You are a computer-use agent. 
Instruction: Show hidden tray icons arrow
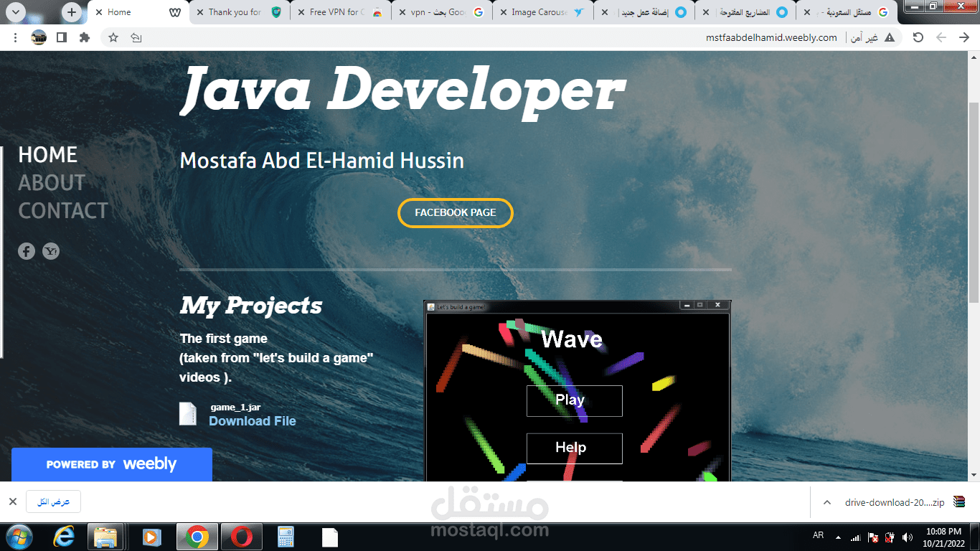(837, 537)
